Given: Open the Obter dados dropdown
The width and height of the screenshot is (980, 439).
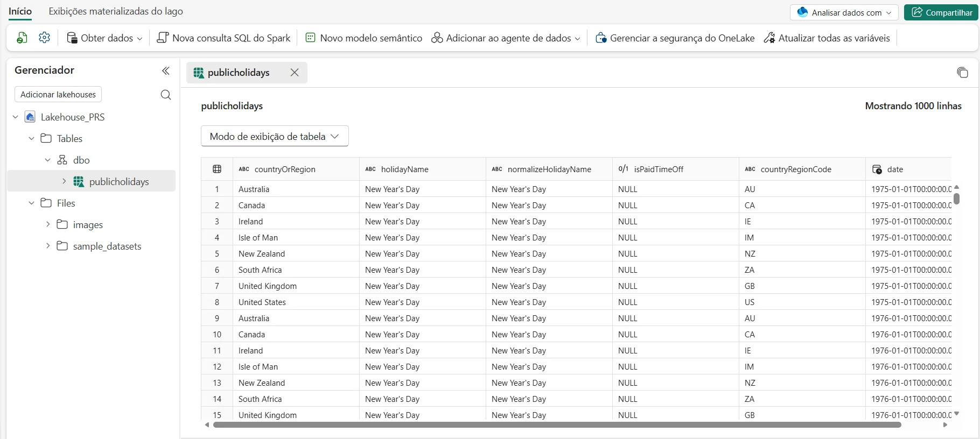Looking at the screenshot, I should click(x=104, y=38).
